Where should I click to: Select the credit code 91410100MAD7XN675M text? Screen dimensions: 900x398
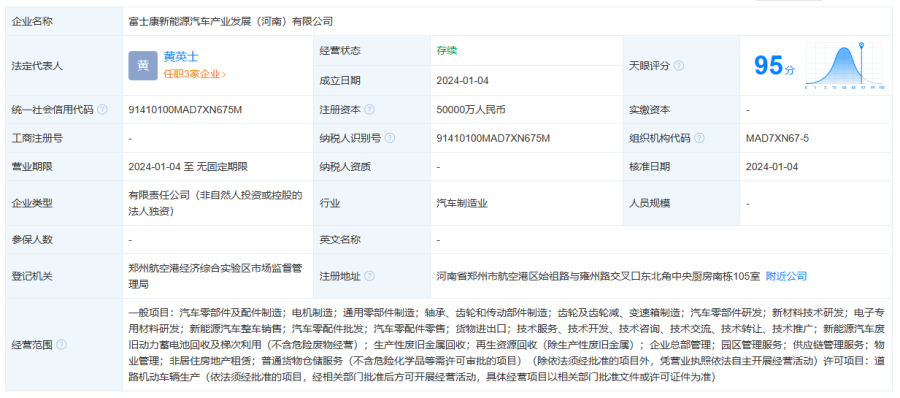[x=185, y=109]
